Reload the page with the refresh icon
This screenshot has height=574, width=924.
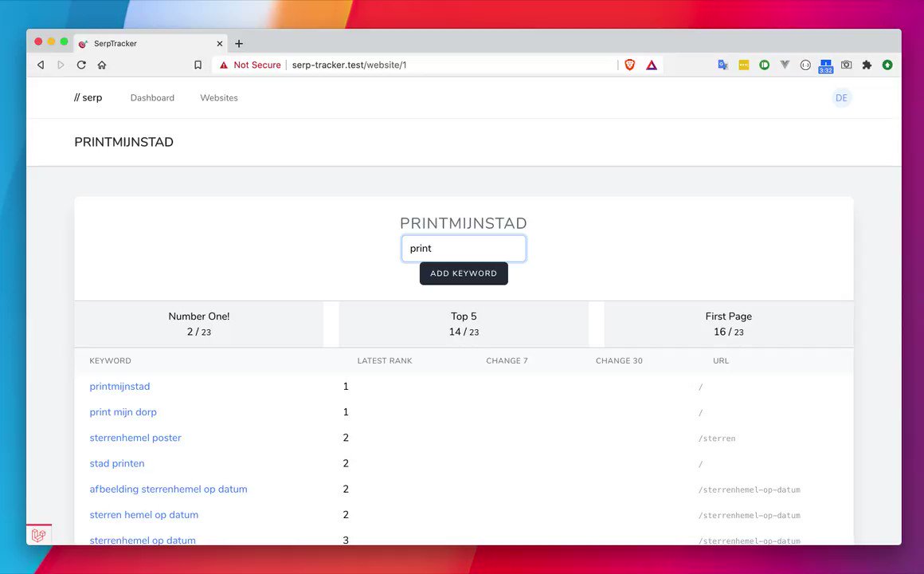[x=81, y=65]
